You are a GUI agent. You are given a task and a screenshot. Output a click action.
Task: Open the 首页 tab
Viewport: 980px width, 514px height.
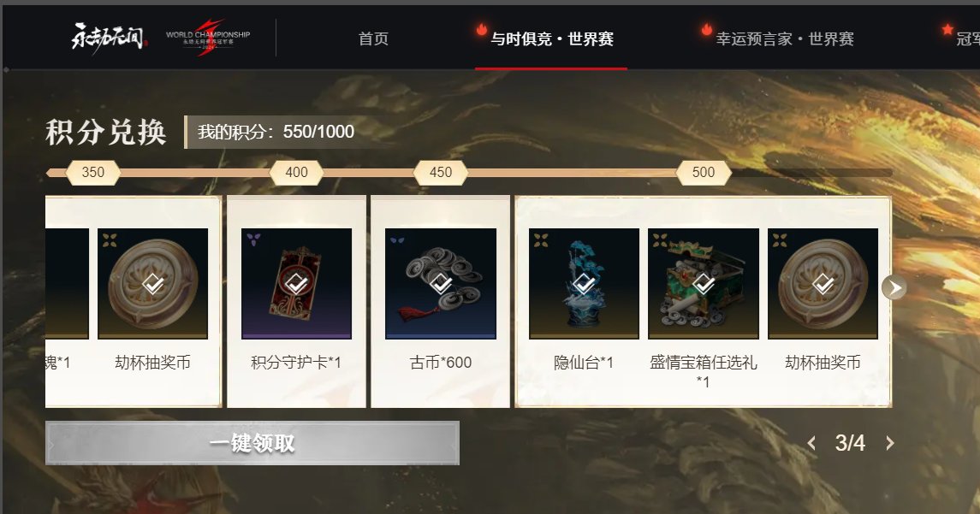[x=373, y=38]
